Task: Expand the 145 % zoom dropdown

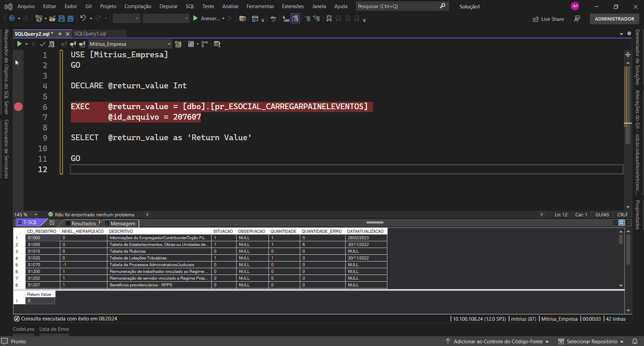Action: pos(36,215)
